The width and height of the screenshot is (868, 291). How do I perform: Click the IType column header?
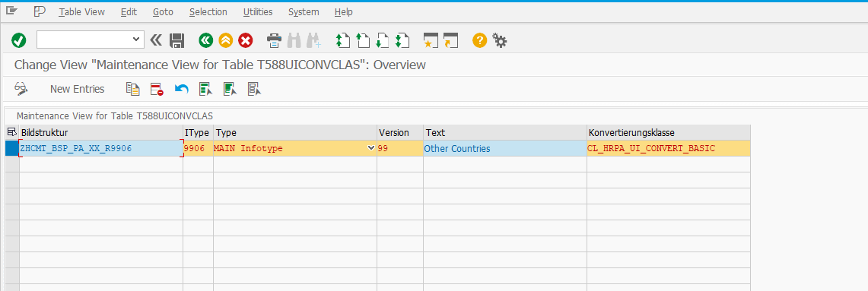point(199,133)
